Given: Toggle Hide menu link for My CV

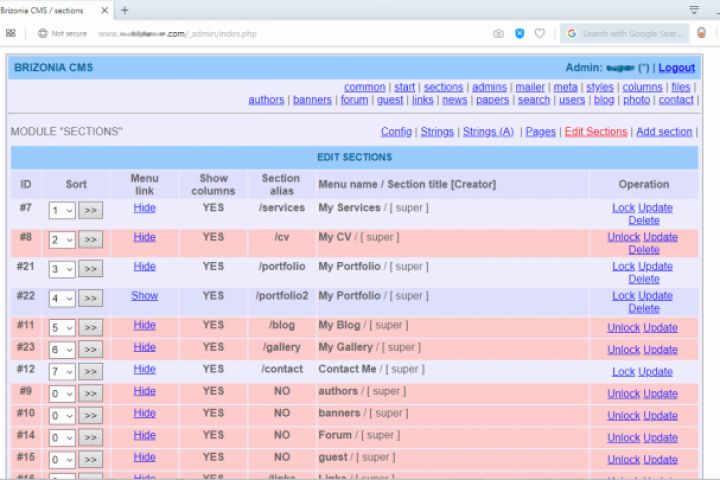Looking at the screenshot, I should click(x=144, y=237).
